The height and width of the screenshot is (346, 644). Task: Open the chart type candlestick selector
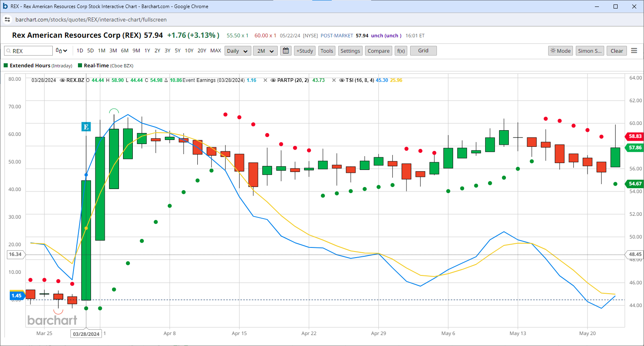pyautogui.click(x=61, y=51)
